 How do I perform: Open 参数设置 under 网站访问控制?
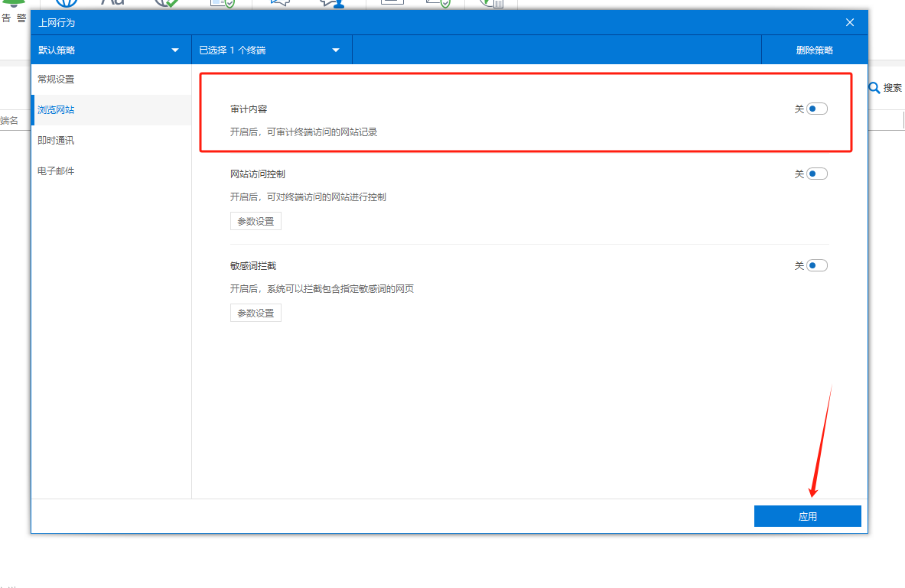[x=256, y=222]
